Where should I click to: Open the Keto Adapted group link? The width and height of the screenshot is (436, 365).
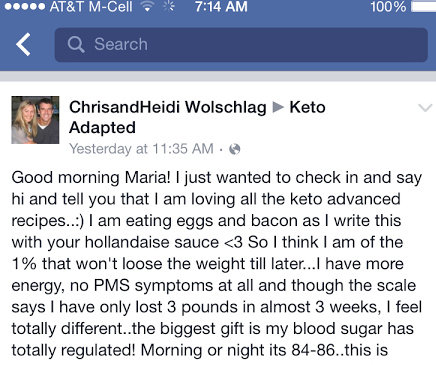[197, 117]
